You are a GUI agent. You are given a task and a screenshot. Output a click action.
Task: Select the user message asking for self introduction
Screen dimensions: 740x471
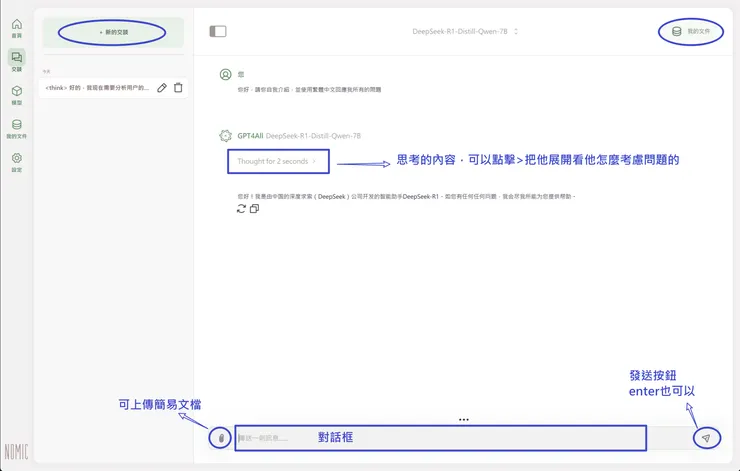[309, 90]
